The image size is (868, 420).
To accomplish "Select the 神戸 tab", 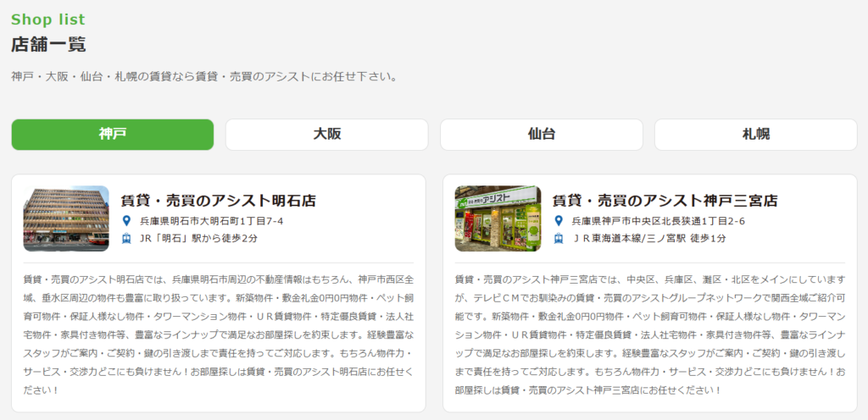I will click(x=113, y=135).
